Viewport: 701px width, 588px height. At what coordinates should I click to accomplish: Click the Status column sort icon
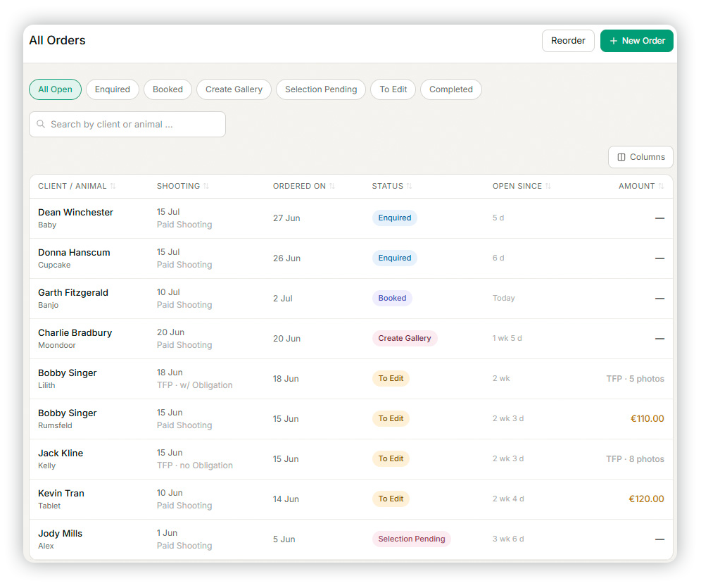(x=409, y=186)
